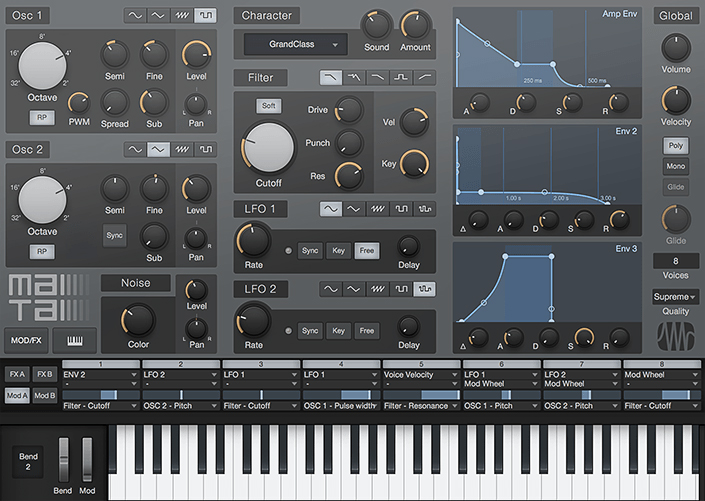
Task: Toggle Free mode for LFO 1
Action: click(366, 250)
